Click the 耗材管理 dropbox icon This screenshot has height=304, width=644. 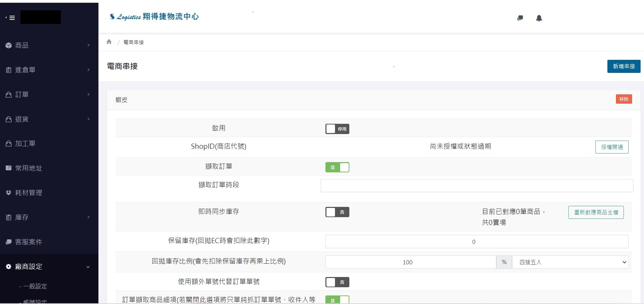coord(9,193)
